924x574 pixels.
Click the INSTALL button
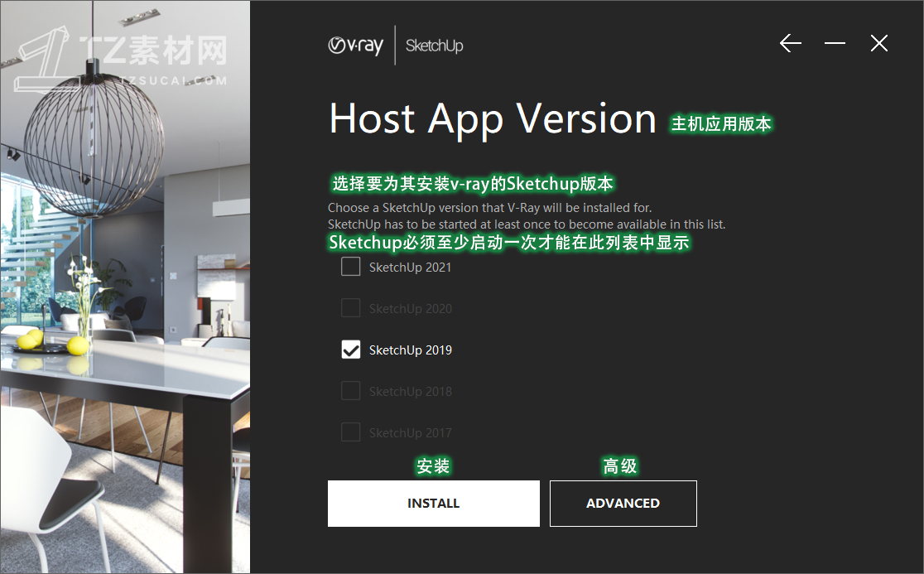click(x=434, y=504)
